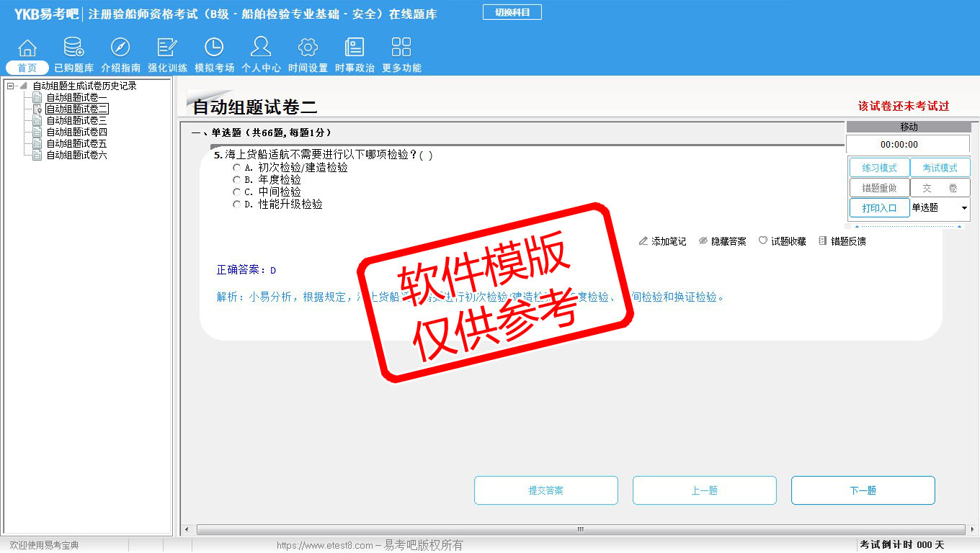Open 更多功能 grid icon
Image resolution: width=980 pixels, height=553 pixels.
pos(401,48)
